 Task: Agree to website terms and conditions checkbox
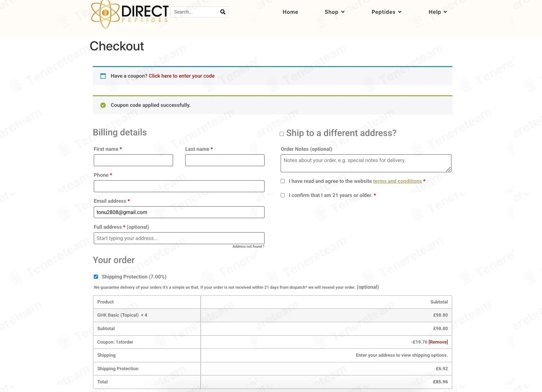click(x=283, y=181)
